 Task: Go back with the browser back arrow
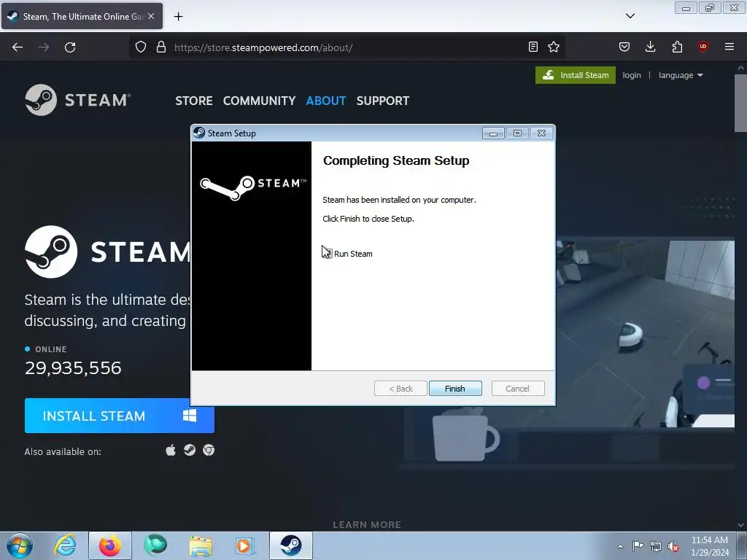coord(18,47)
